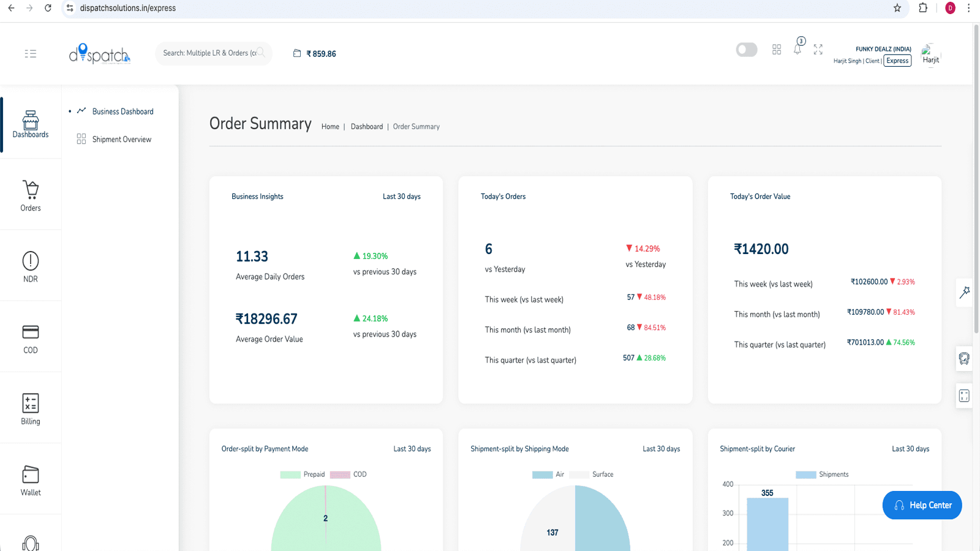Click the ₹ 859.86 wallet balance

point(321,54)
